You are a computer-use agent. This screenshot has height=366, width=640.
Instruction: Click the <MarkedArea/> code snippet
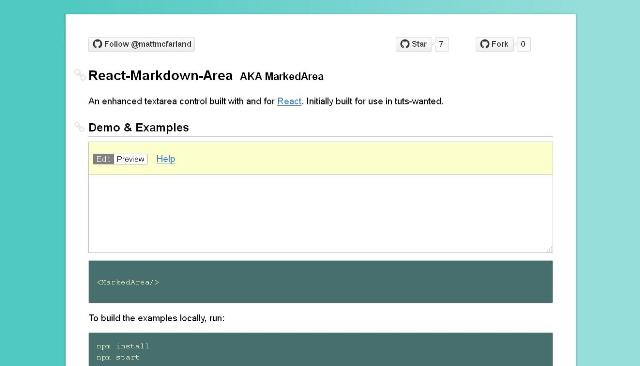point(128,282)
